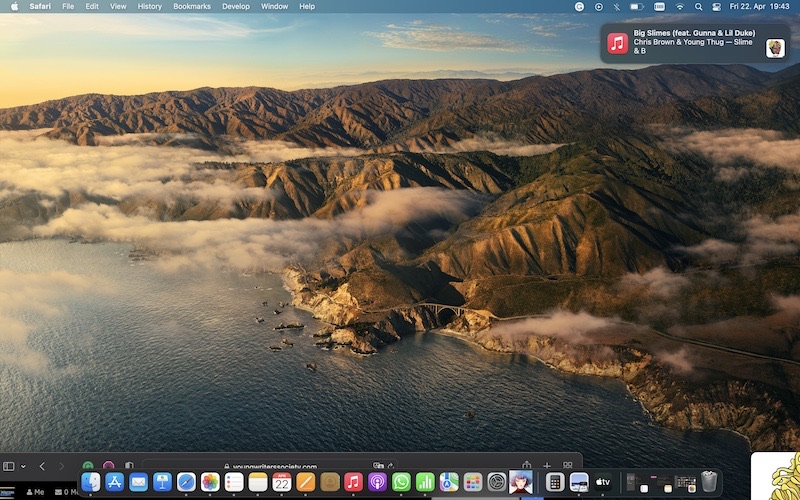Open the Music app in the Dock

pyautogui.click(x=353, y=482)
